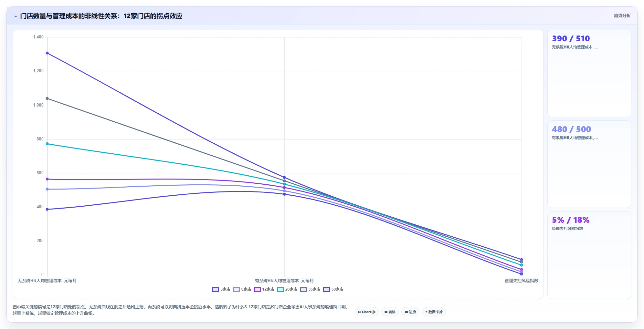Select the 390 / 510 stat card value

pyautogui.click(x=571, y=38)
